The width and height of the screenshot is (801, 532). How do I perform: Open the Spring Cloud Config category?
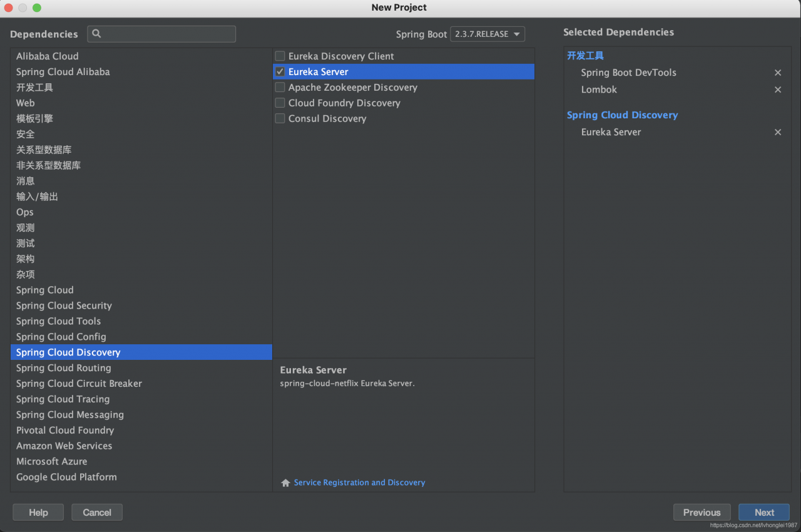click(141, 337)
